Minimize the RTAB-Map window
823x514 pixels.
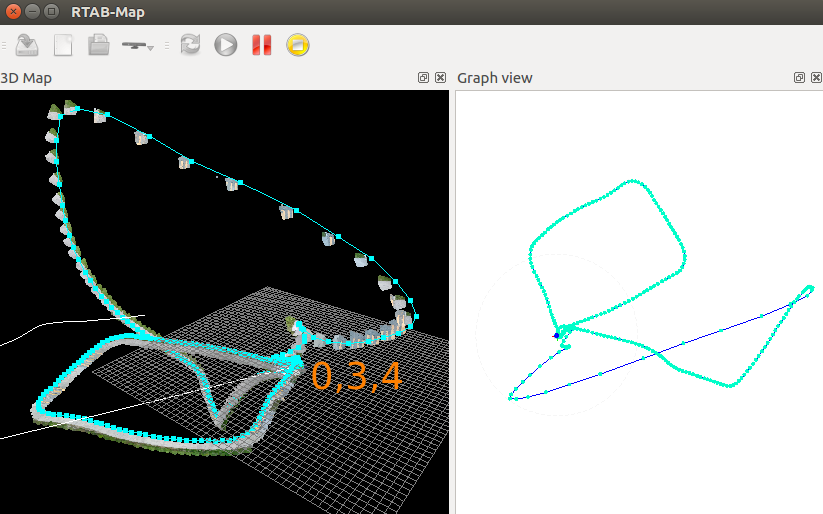[32, 11]
